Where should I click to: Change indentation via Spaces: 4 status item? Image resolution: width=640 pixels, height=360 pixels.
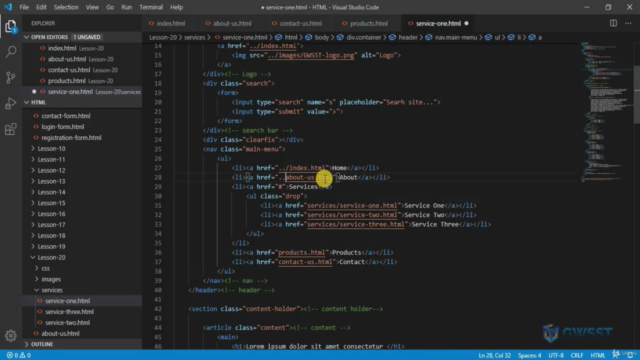click(x=530, y=356)
